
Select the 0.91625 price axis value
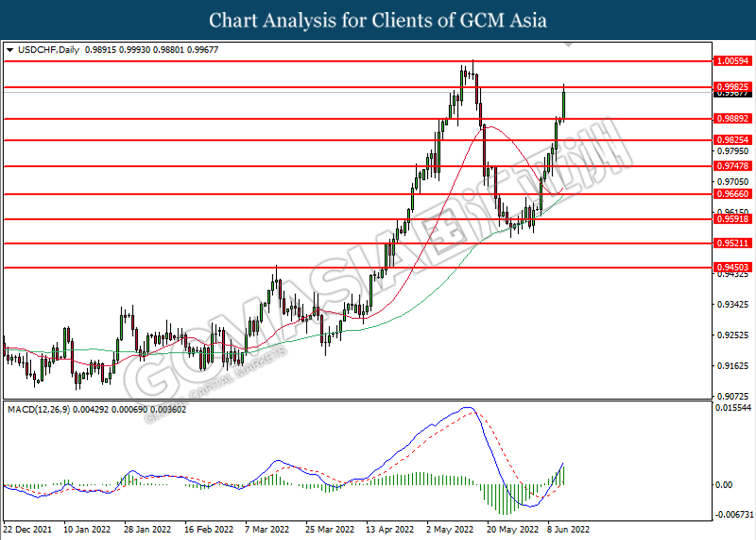(733, 366)
